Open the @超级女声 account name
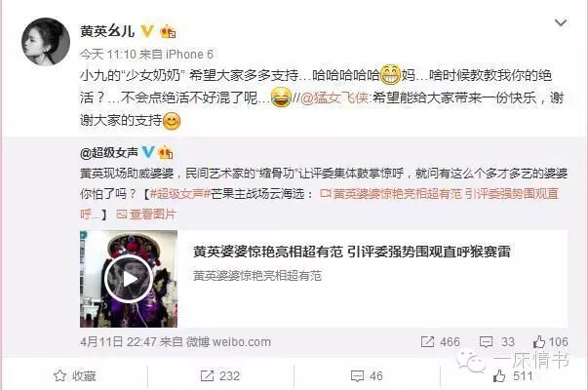The width and height of the screenshot is (588, 390). click(109, 153)
